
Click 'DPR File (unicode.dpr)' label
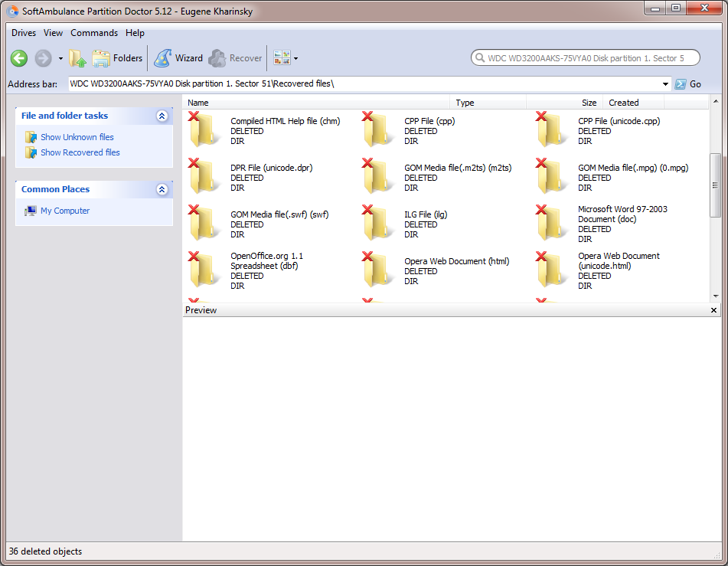pos(272,168)
